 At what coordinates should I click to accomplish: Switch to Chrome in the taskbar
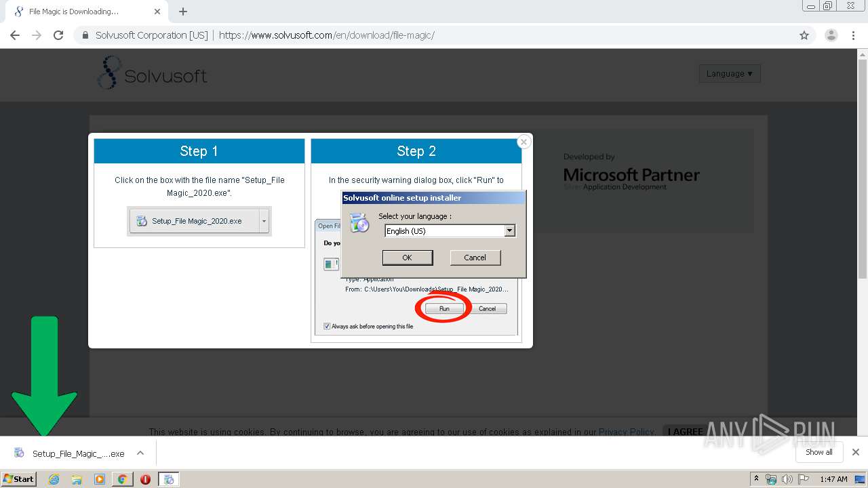(123, 479)
